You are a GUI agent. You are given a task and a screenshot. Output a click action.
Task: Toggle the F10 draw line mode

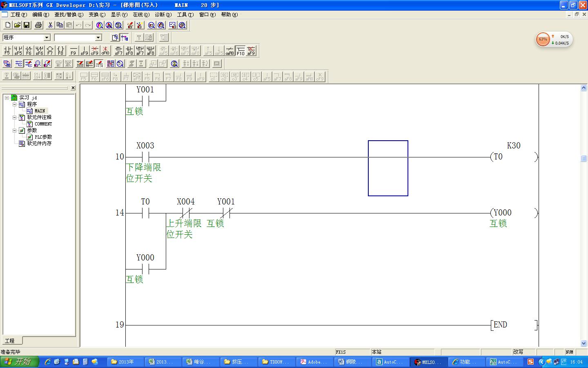click(x=241, y=50)
